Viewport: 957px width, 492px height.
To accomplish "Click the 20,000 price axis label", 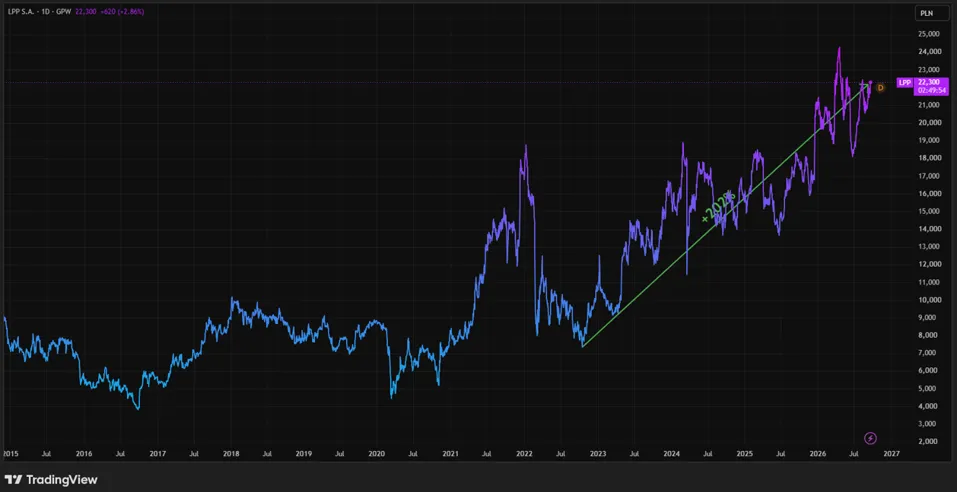I will (928, 123).
